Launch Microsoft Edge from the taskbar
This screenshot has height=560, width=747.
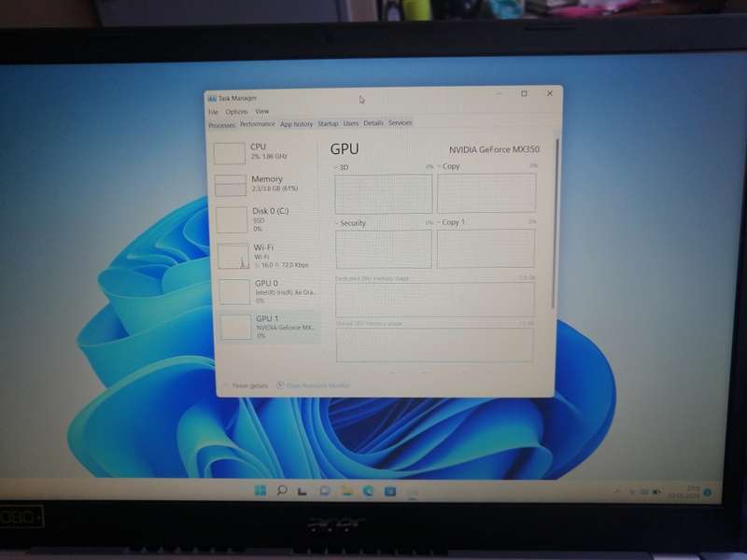pos(368,491)
